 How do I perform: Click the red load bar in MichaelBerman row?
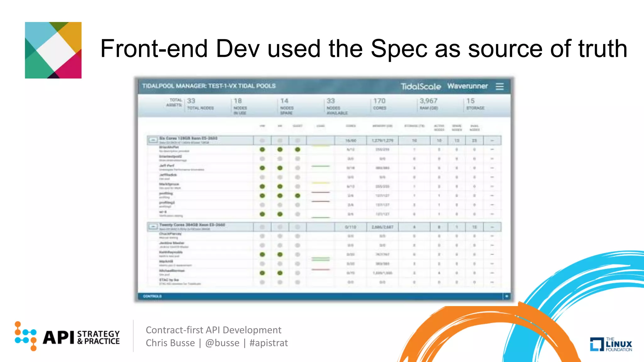tap(320, 270)
